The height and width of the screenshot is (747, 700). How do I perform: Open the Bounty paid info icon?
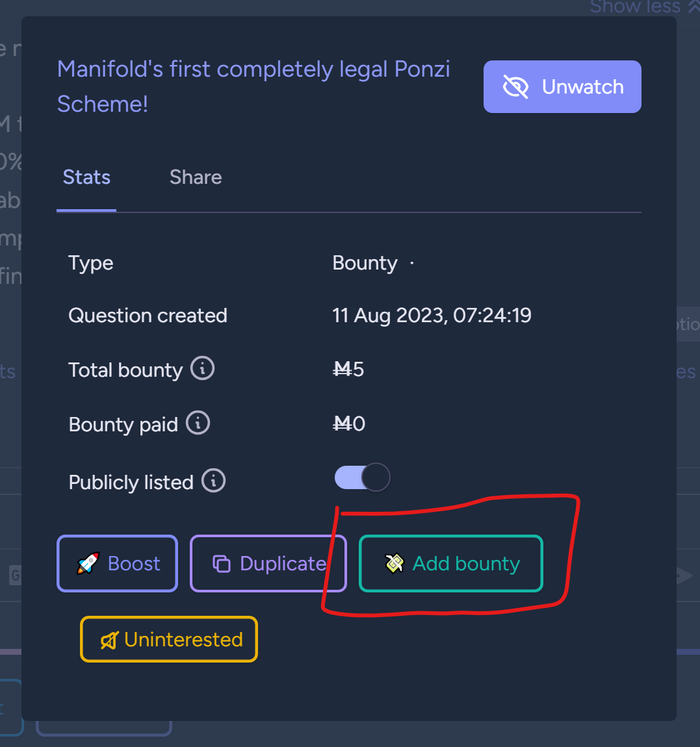coord(198,423)
